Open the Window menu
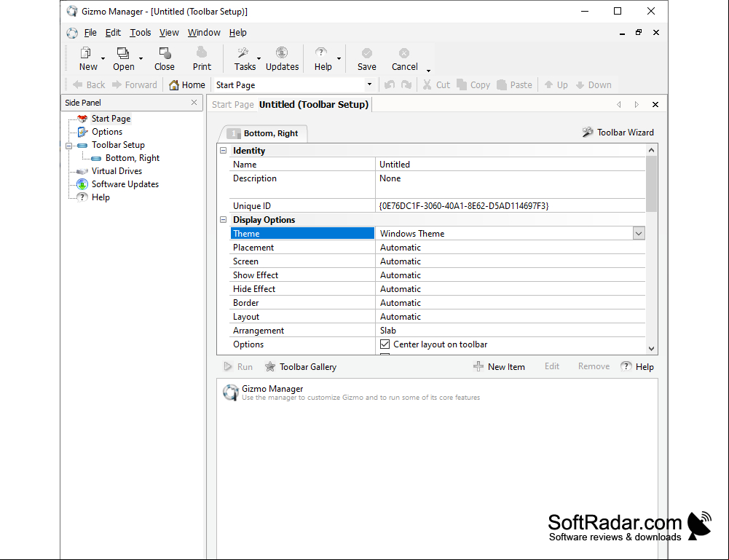Viewport: 729px width, 560px height. tap(204, 33)
